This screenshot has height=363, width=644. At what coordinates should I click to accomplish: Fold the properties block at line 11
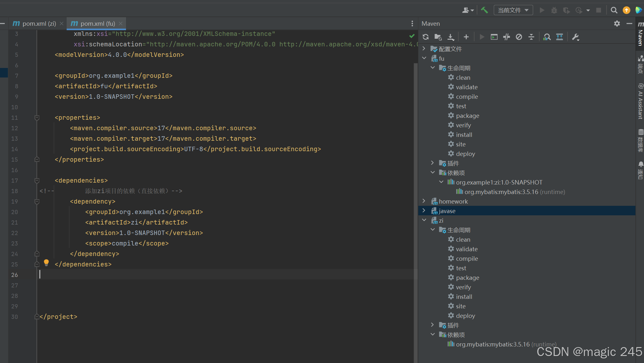click(x=37, y=118)
